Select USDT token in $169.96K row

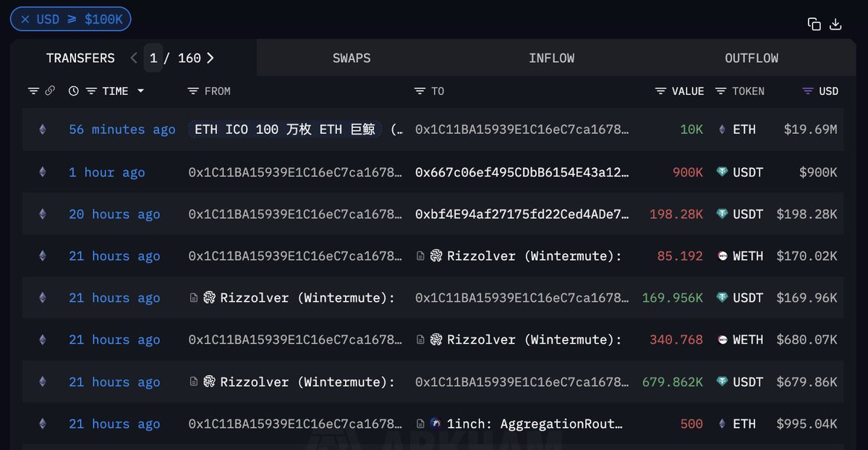pyautogui.click(x=739, y=298)
